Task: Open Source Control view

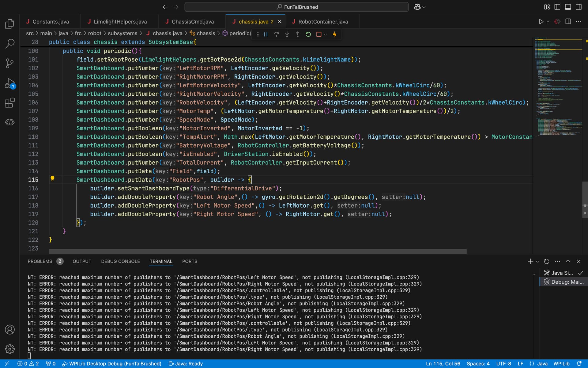Action: click(10, 63)
